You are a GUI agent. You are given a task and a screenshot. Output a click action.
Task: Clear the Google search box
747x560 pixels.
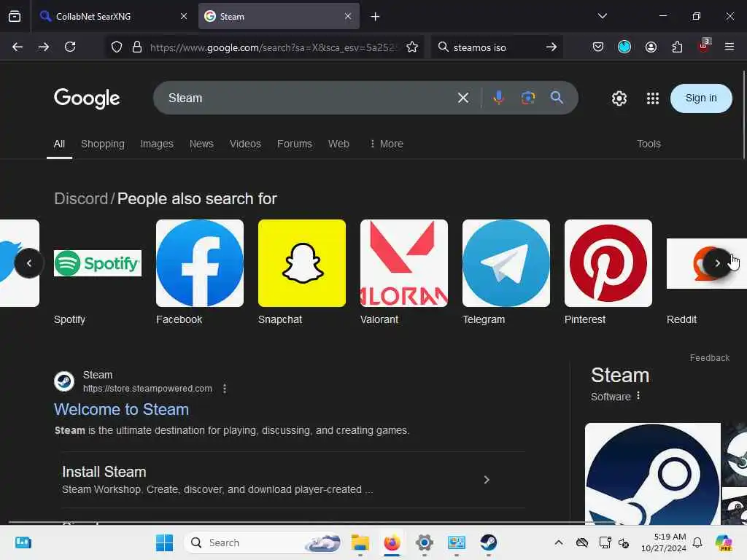[463, 98]
